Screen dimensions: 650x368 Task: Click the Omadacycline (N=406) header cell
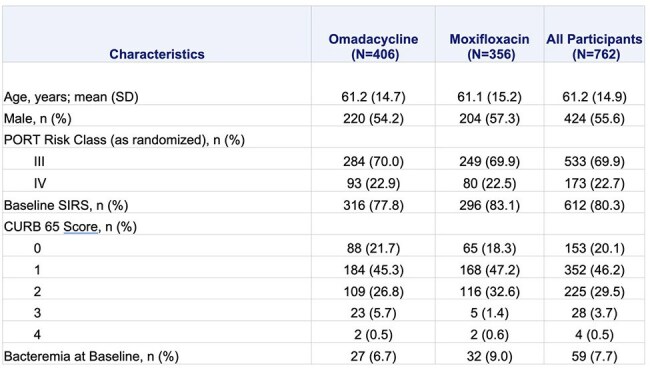coord(374,46)
